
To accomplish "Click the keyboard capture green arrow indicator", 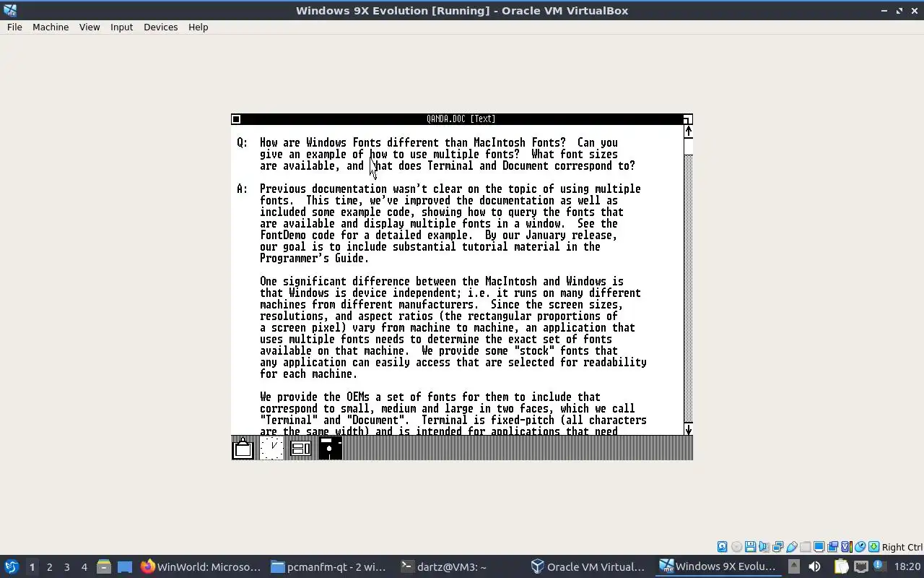I will (x=873, y=547).
